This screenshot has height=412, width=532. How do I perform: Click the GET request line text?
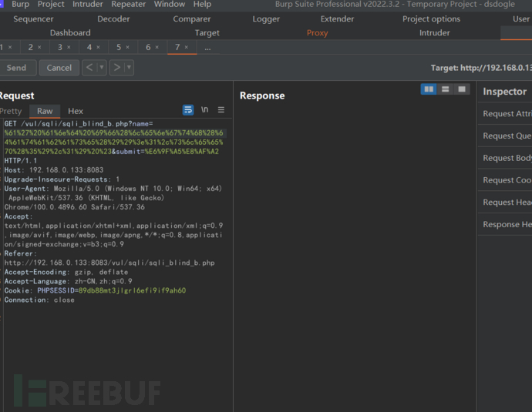tap(79, 124)
